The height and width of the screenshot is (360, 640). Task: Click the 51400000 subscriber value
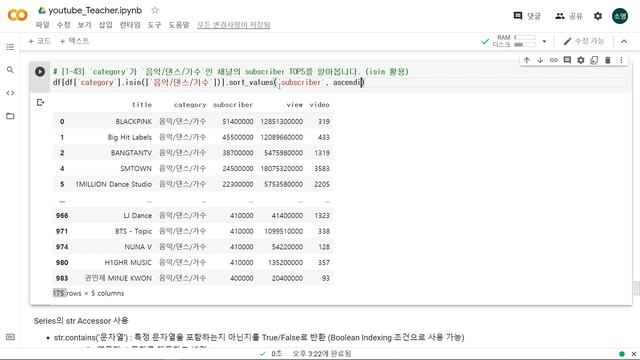point(238,122)
